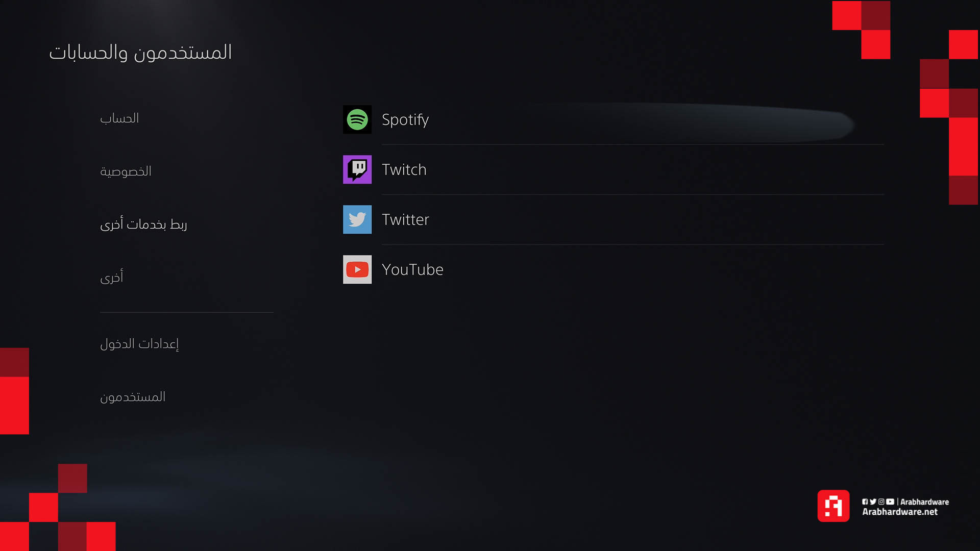Screen dimensions: 980x551
Task: Open the أخرى sidebar entry
Action: point(112,277)
